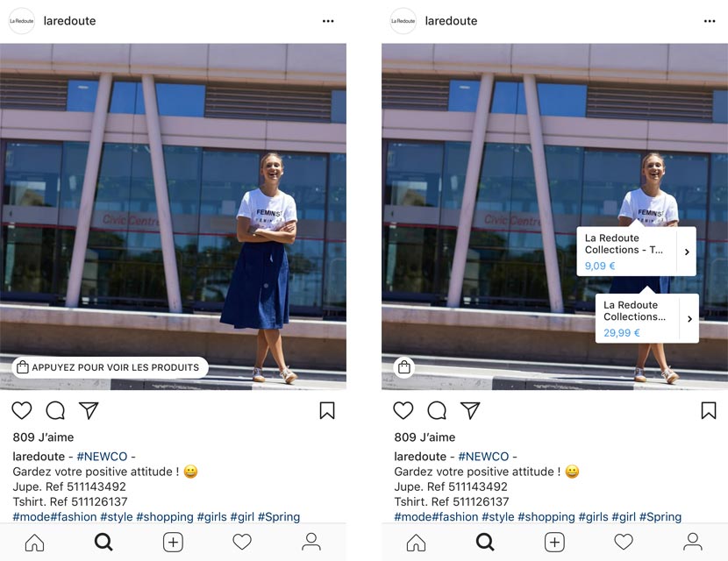The height and width of the screenshot is (561, 728).
Task: Open activity heart tab on right screen
Action: click(x=624, y=542)
